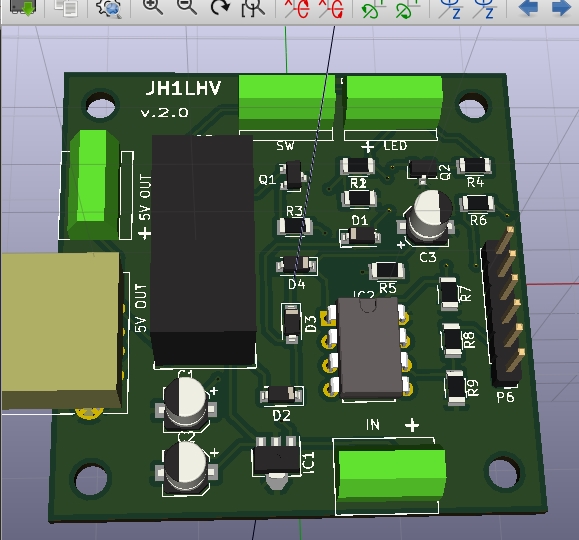579x540 pixels.
Task: Move the view left with blue arrow
Action: pyautogui.click(x=528, y=7)
